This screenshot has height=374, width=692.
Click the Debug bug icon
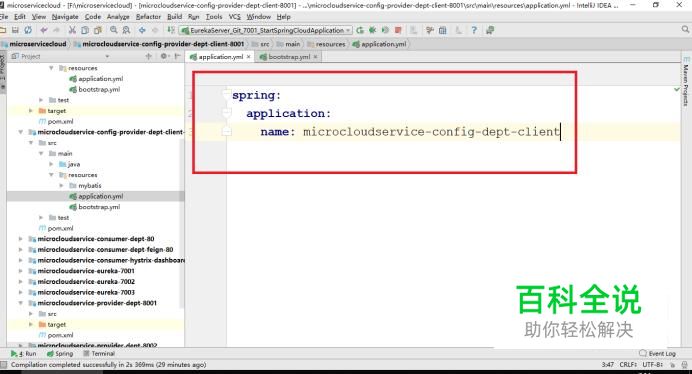pyautogui.click(x=372, y=30)
